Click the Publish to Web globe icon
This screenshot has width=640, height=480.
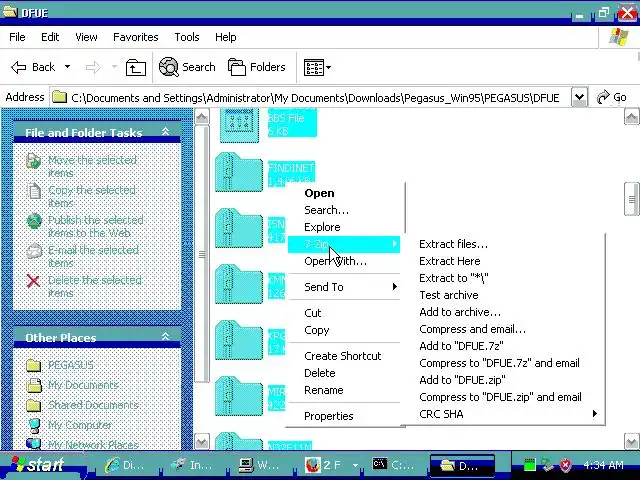point(33,221)
